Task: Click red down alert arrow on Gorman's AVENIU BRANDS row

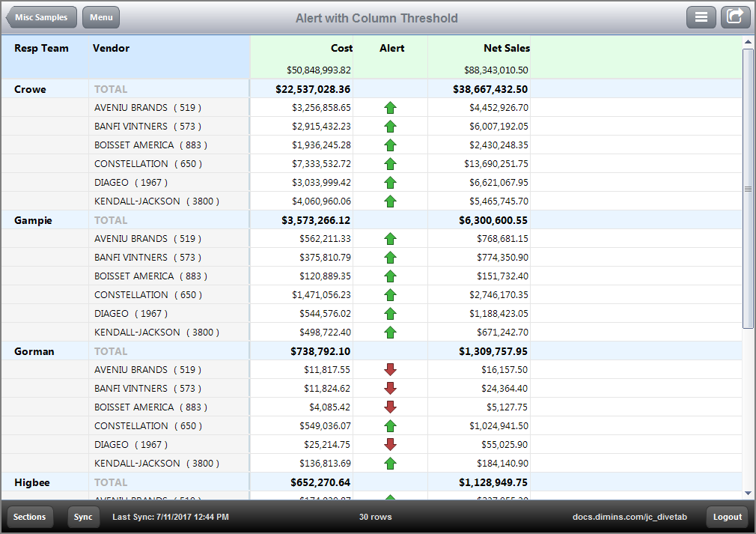Action: point(390,369)
